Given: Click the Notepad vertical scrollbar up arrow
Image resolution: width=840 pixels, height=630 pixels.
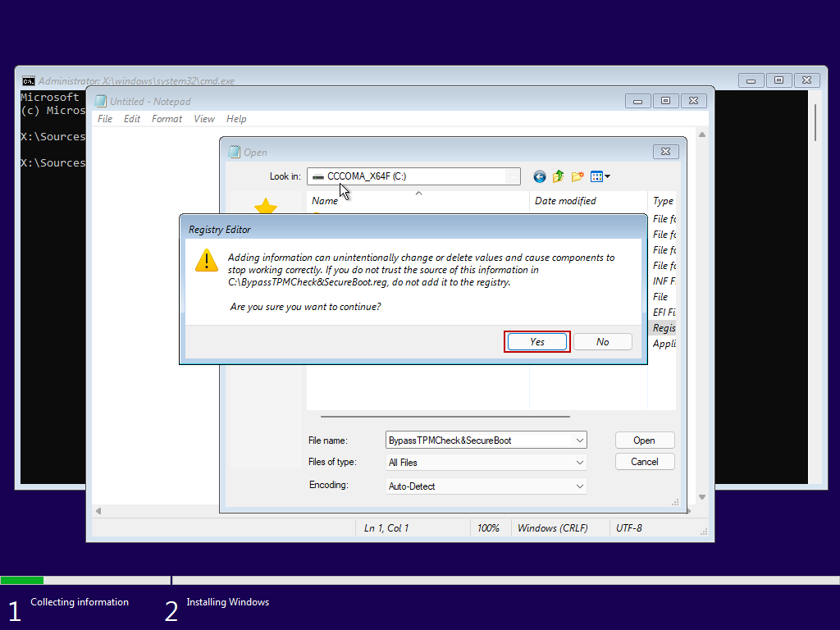Looking at the screenshot, I should coord(702,135).
